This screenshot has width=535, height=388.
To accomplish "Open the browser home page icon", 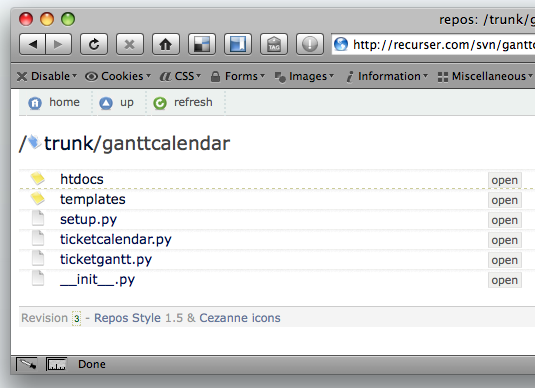I will click(166, 44).
